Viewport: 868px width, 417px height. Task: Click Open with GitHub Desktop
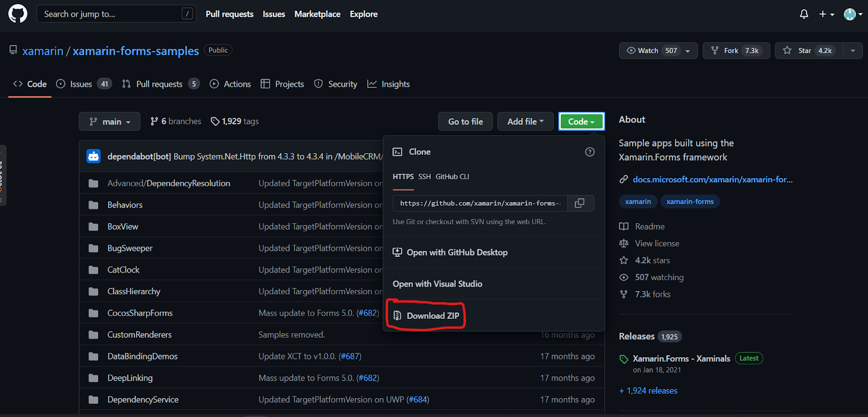click(x=450, y=252)
